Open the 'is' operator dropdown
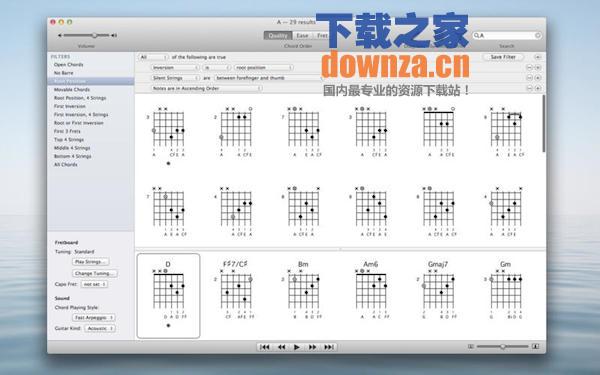600x375 pixels. (x=217, y=67)
